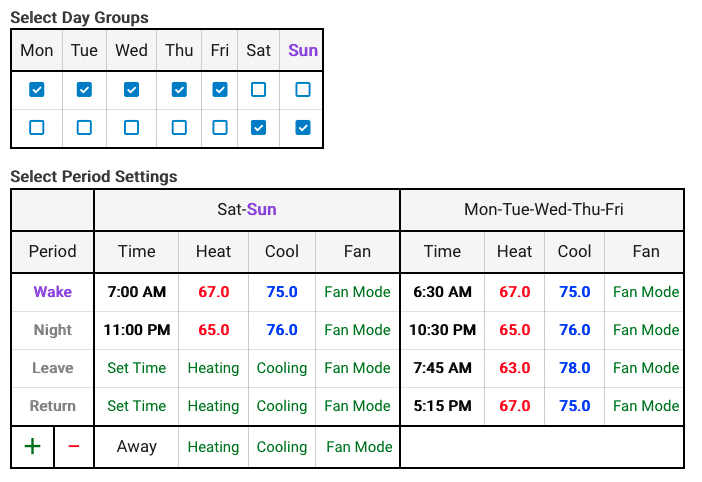Open Fan Mode in the Away row
The image size is (702, 482).
(359, 447)
